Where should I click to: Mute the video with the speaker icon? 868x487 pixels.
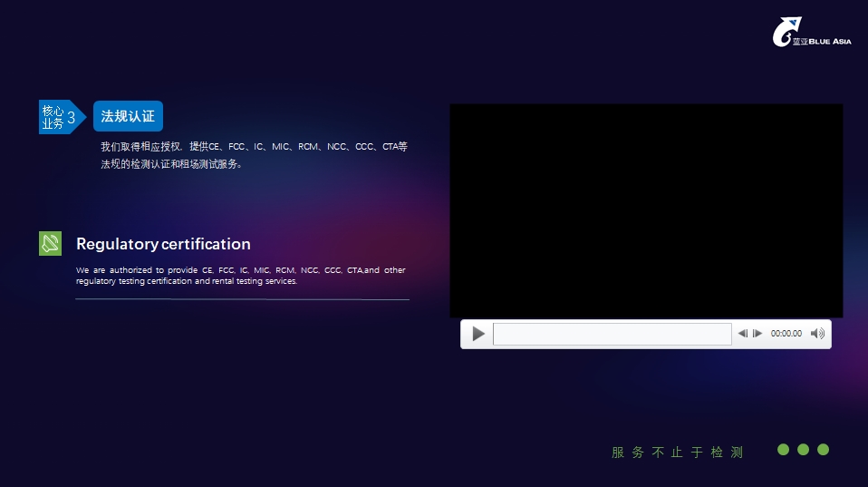[817, 334]
